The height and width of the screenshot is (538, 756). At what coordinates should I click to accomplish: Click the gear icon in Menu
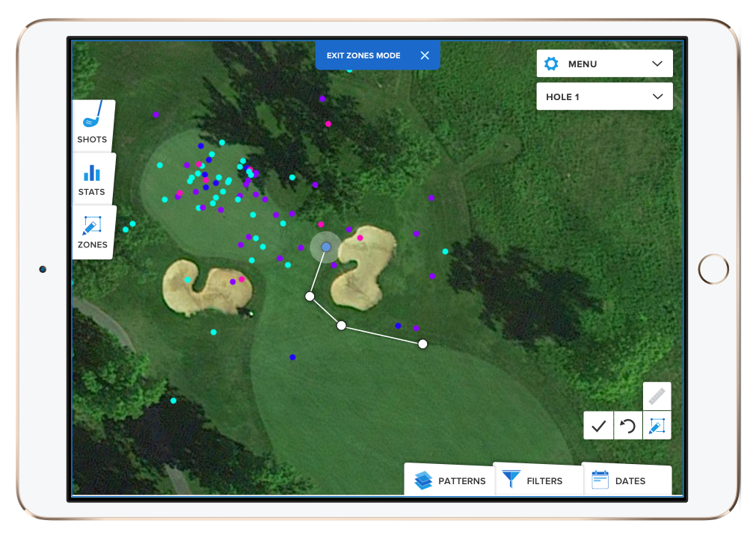click(551, 64)
